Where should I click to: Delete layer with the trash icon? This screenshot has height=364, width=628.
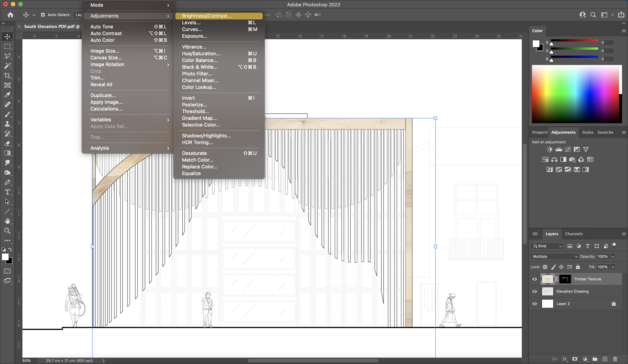[x=615, y=359]
